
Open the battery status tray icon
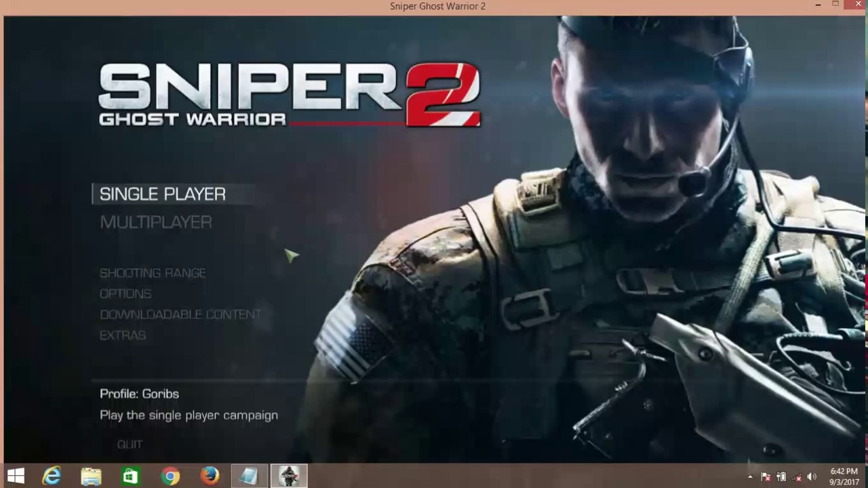pyautogui.click(x=781, y=477)
